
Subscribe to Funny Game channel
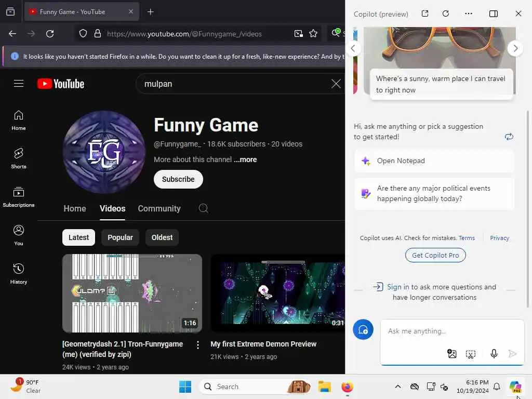[x=178, y=179]
